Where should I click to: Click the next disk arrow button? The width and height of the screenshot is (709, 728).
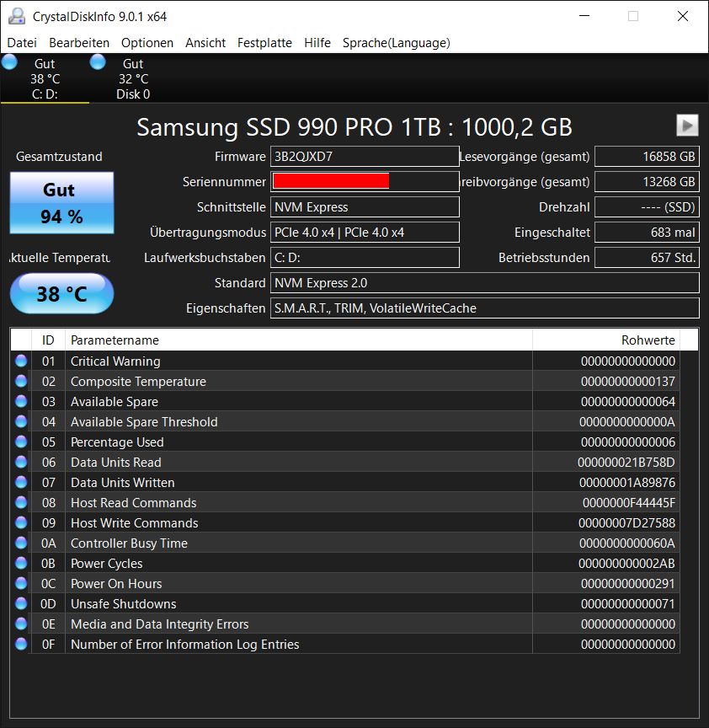click(x=687, y=126)
